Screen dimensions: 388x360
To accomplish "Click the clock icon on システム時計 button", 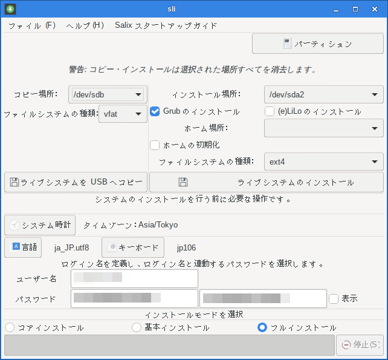I will tap(14, 225).
